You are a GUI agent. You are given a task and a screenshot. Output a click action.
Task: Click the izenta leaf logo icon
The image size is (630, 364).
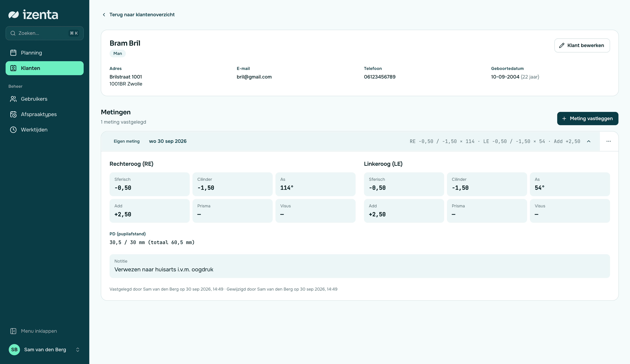[x=13, y=15]
